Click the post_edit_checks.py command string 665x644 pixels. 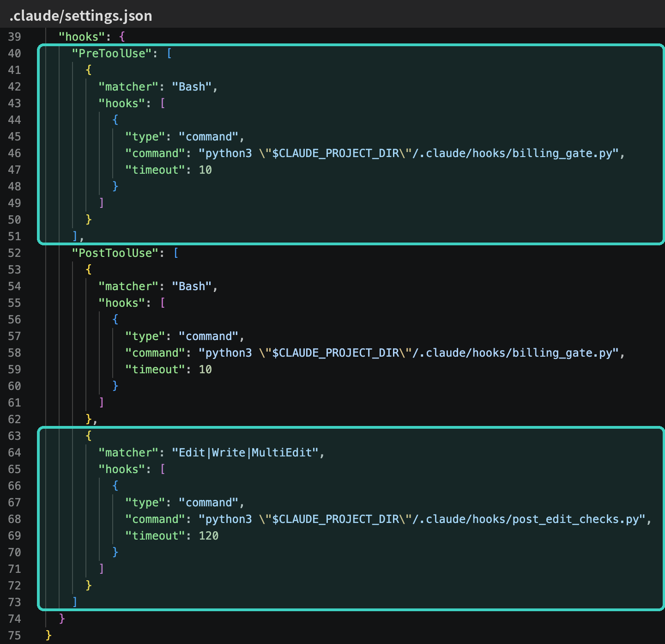[422, 519]
